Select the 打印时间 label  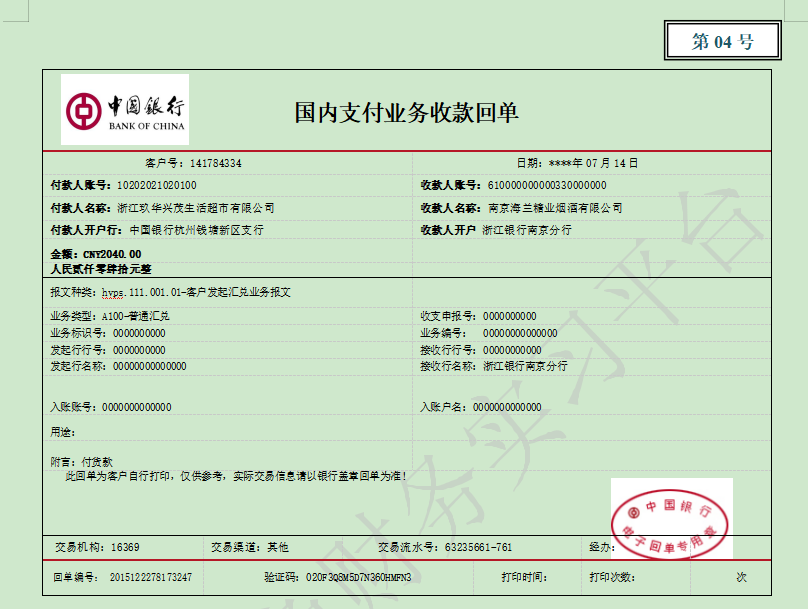point(525,577)
